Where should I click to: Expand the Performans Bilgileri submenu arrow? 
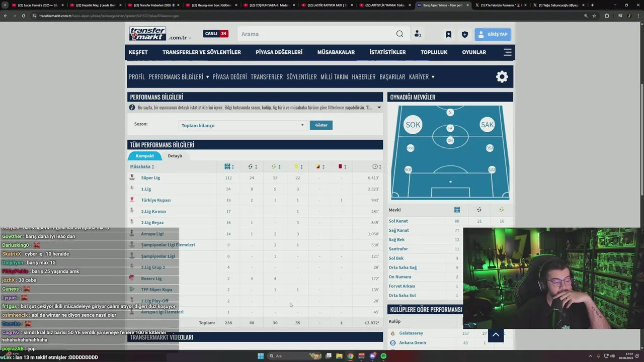coord(207,77)
